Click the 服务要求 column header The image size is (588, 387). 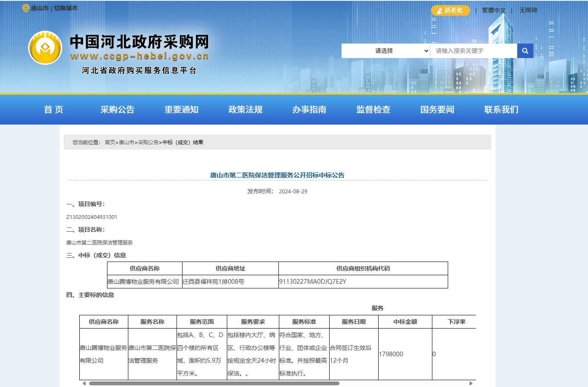tap(253, 322)
